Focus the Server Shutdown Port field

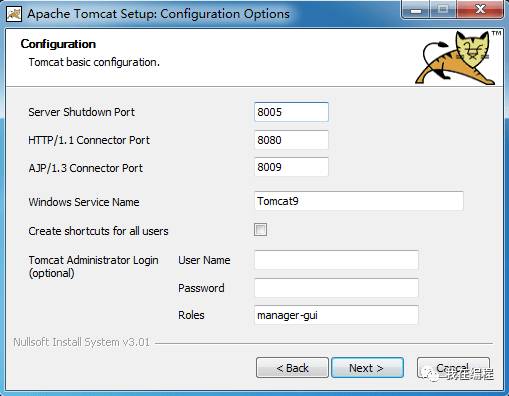pyautogui.click(x=291, y=112)
